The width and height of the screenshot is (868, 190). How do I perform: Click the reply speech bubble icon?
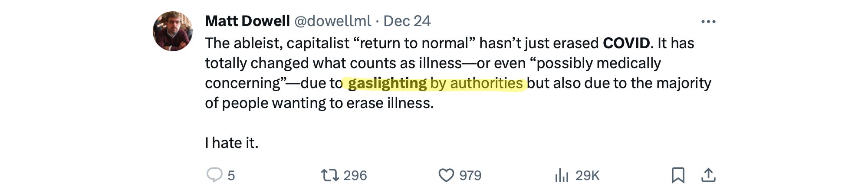(214, 175)
